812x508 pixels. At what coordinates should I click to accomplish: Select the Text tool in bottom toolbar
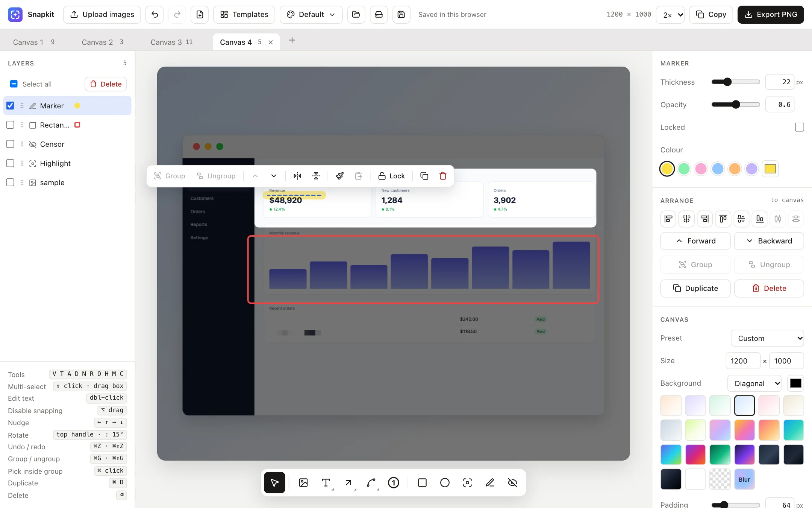click(x=326, y=482)
